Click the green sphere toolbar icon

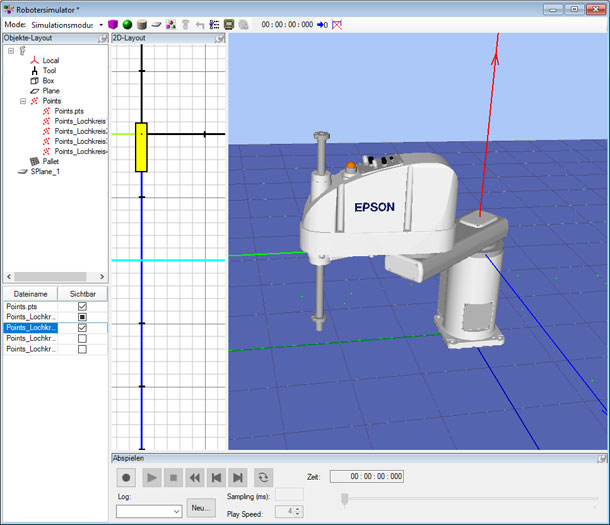(x=128, y=23)
